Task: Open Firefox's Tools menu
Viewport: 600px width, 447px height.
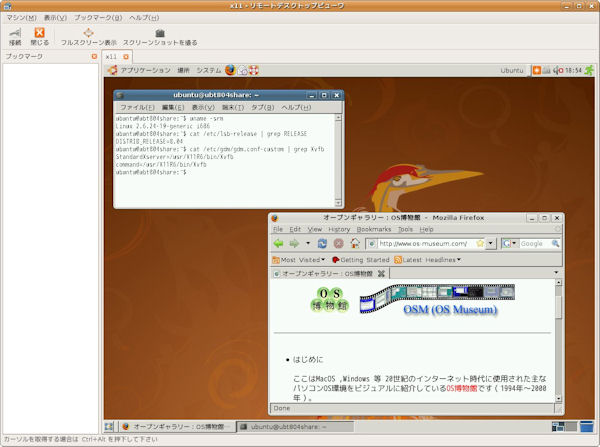Action: [405, 229]
